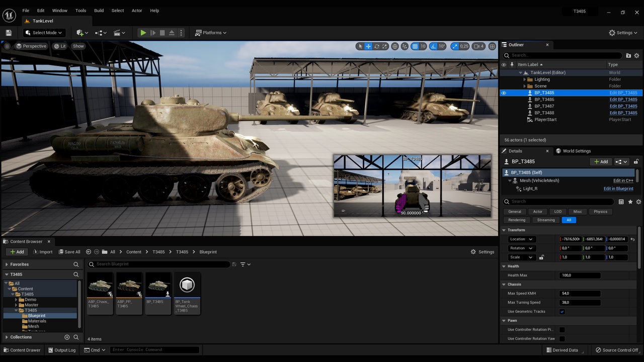This screenshot has width=644, height=362.
Task: Toggle Use Controller Rotation Yaw checkbox
Action: [x=562, y=339]
